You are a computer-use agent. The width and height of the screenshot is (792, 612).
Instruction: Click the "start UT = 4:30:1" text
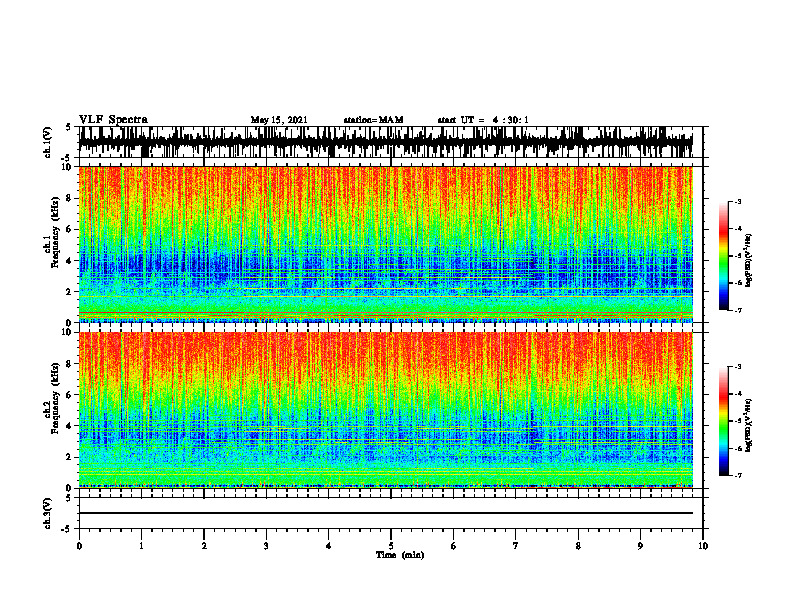point(483,120)
